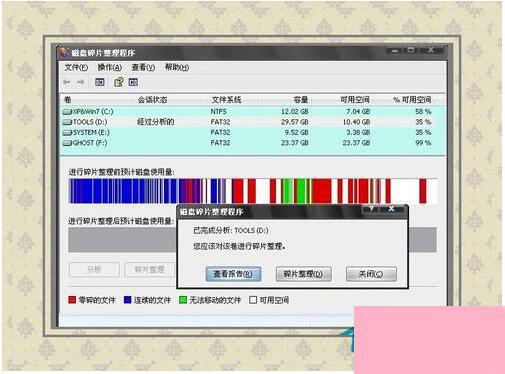The height and width of the screenshot is (374, 505).
Task: Click the 关闭(C) button in dialog
Action: [x=371, y=274]
